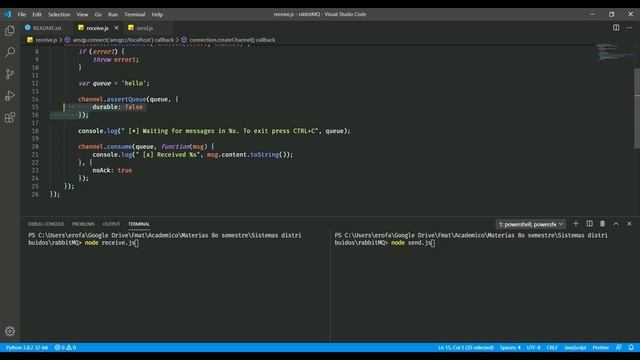This screenshot has height=360, width=640.
Task: Click the VS Code logo icon
Action: pyautogui.click(x=8, y=14)
